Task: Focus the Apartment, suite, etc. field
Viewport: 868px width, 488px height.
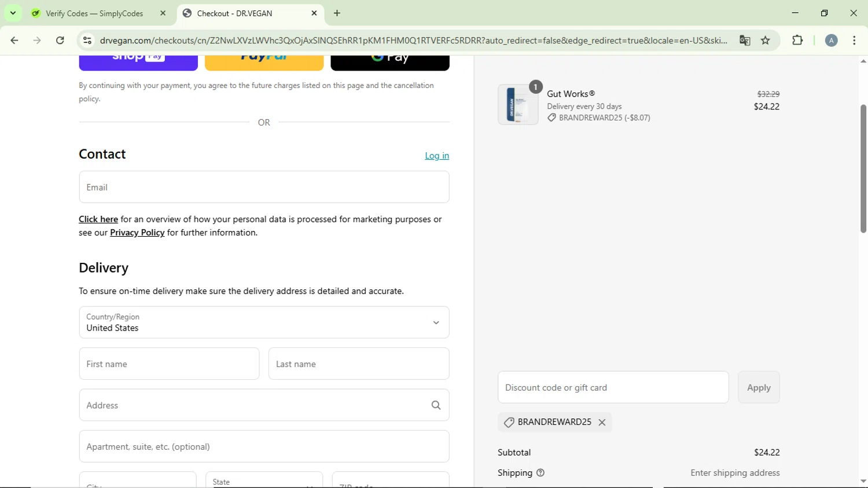Action: (264, 446)
